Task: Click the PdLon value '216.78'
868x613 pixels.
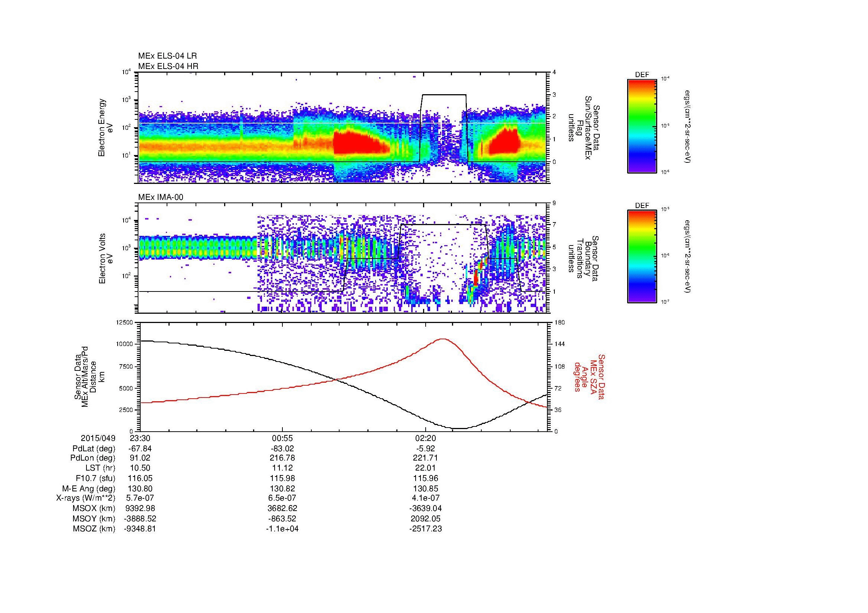Action: (x=282, y=458)
